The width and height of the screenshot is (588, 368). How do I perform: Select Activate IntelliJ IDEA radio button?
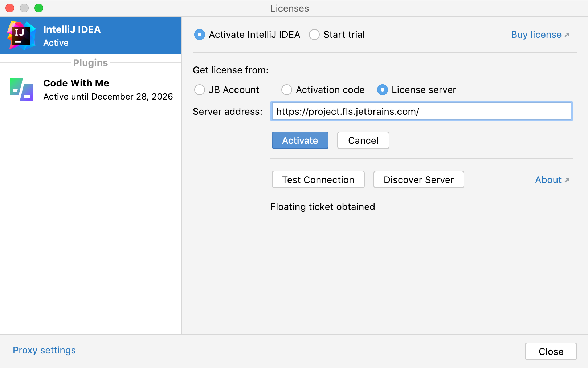[x=200, y=35]
